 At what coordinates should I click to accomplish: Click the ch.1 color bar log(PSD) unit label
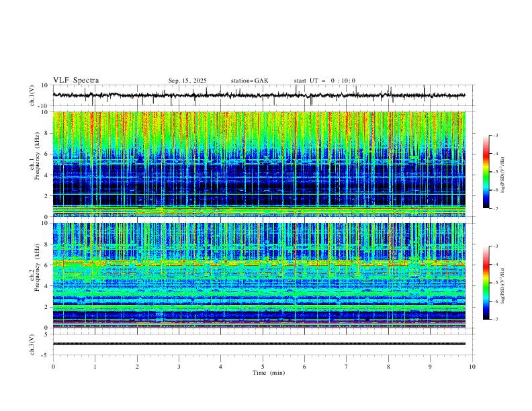(x=502, y=175)
